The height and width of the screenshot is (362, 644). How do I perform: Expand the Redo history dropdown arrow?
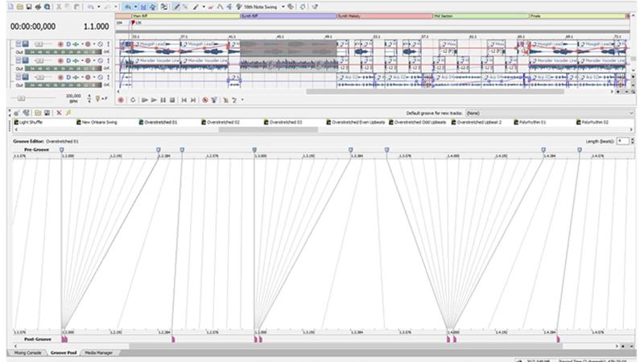coord(116,6)
